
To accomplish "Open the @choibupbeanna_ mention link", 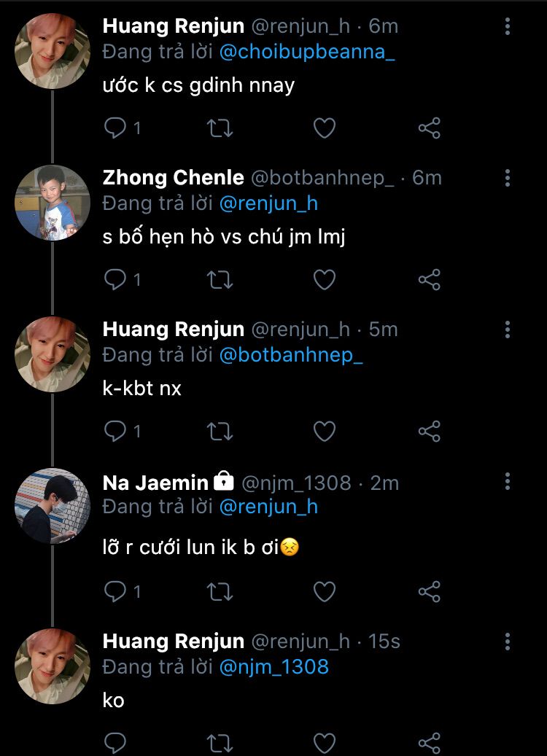I will point(306,52).
